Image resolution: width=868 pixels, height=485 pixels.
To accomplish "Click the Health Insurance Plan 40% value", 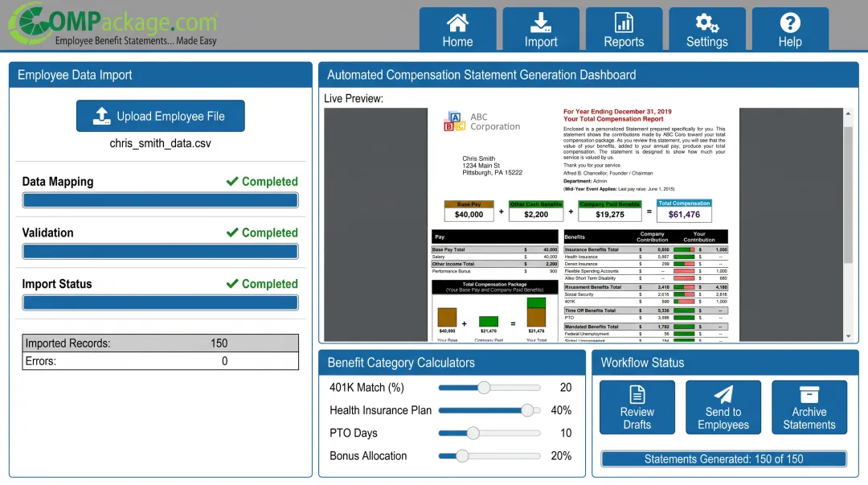I will (561, 410).
